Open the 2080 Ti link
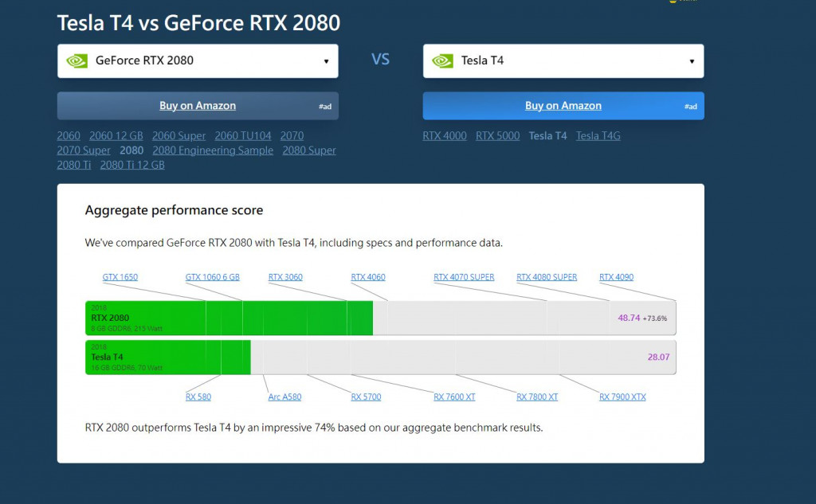Viewport: 816px width, 504px height. tap(74, 165)
